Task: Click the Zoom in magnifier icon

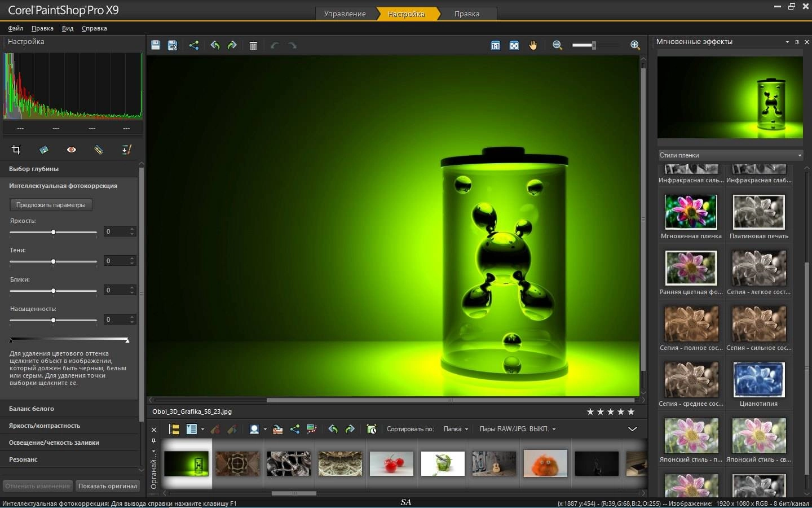Action: coord(635,45)
